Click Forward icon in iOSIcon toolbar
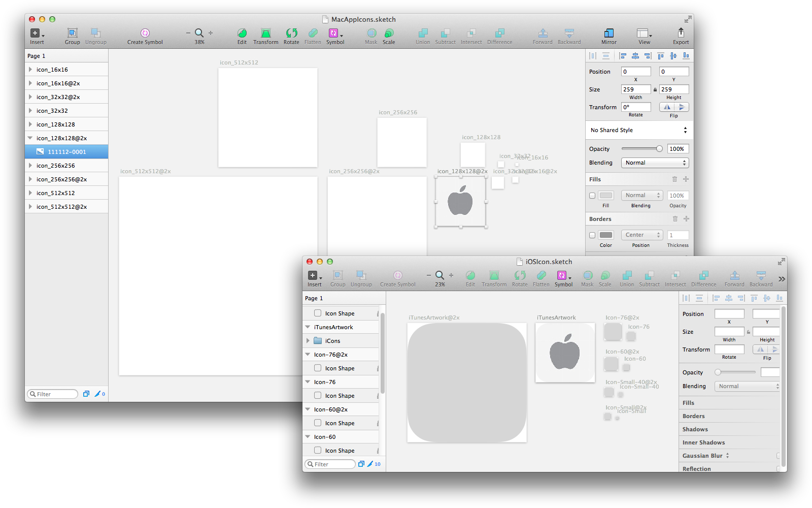 click(x=734, y=275)
